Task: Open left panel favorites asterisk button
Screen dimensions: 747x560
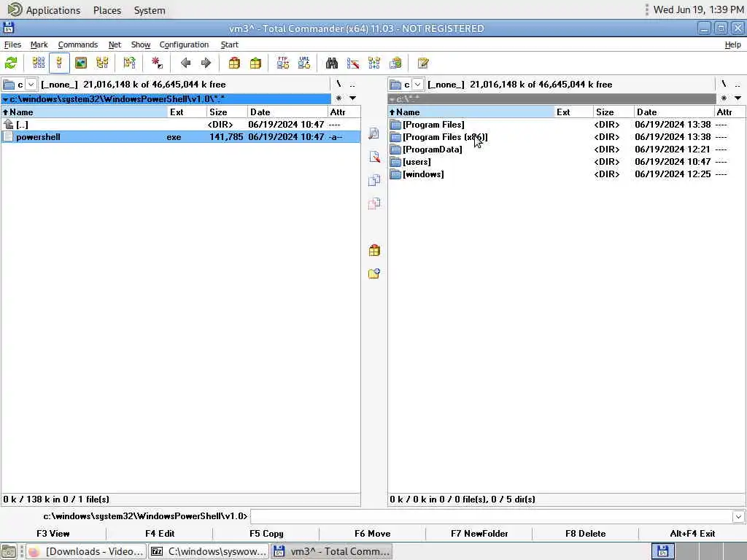Action: pos(338,98)
